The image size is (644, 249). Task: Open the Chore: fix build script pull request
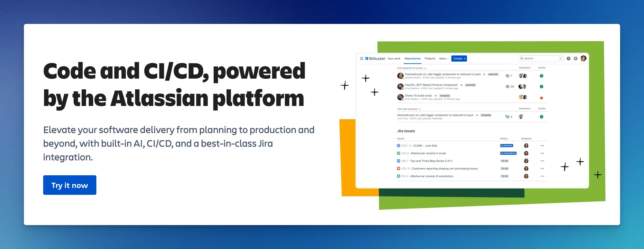pyautogui.click(x=418, y=96)
